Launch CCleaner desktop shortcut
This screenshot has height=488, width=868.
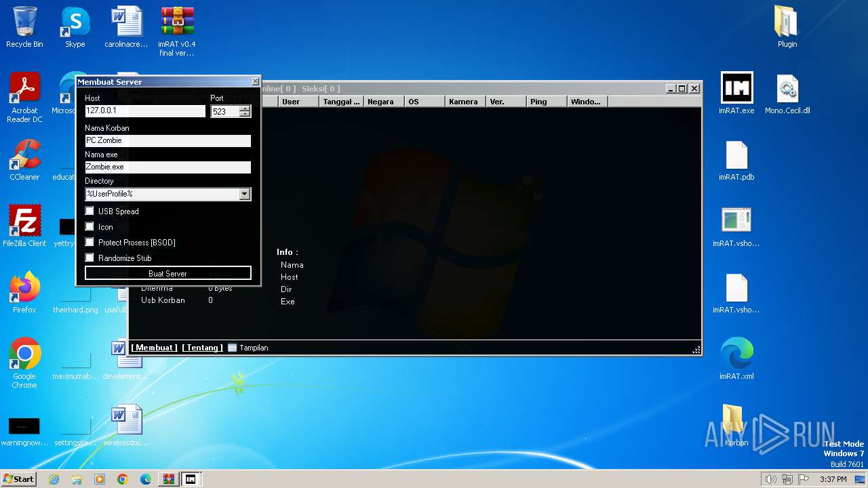pos(24,160)
